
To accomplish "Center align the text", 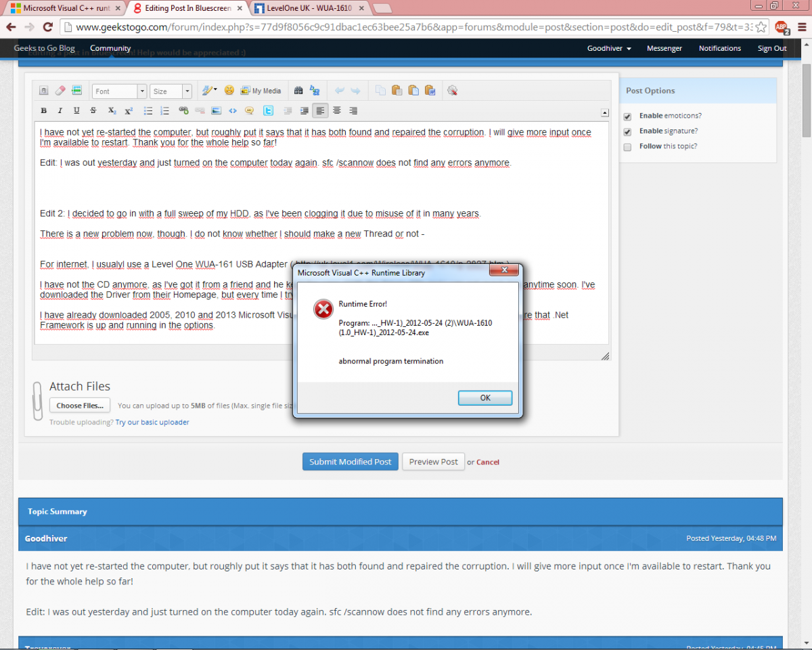I will pos(336,110).
